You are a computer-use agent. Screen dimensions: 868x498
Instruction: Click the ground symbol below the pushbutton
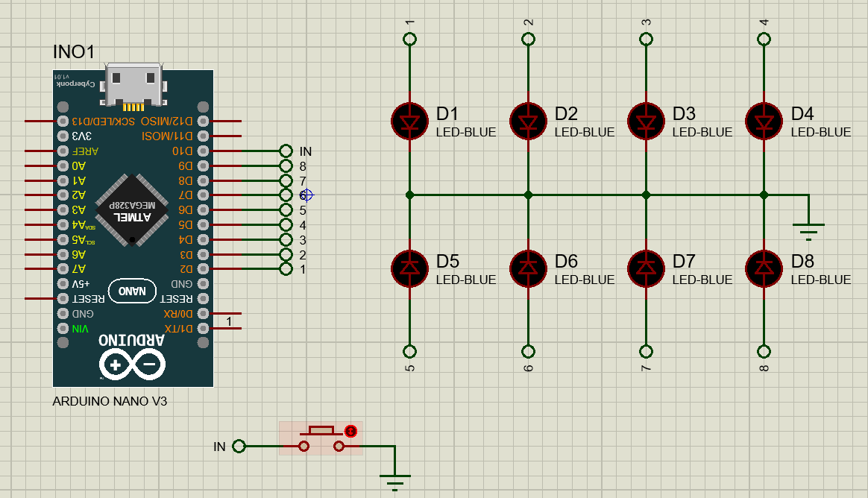pos(394,481)
